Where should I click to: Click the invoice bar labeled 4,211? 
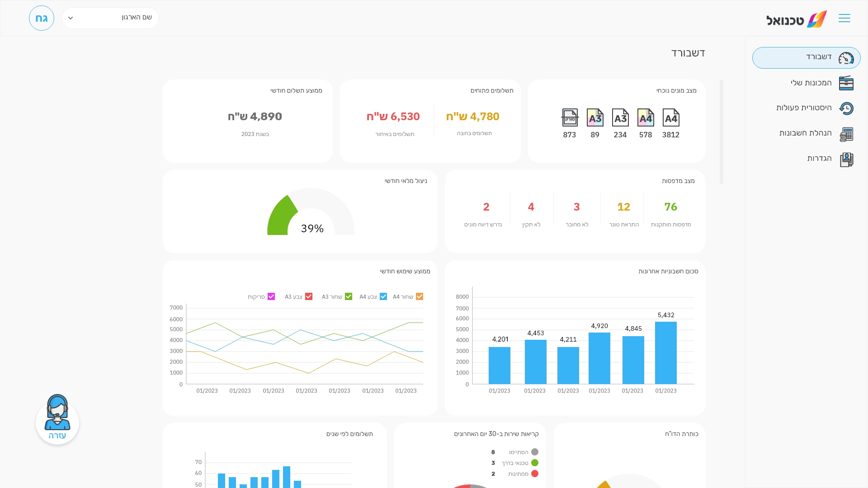click(568, 366)
